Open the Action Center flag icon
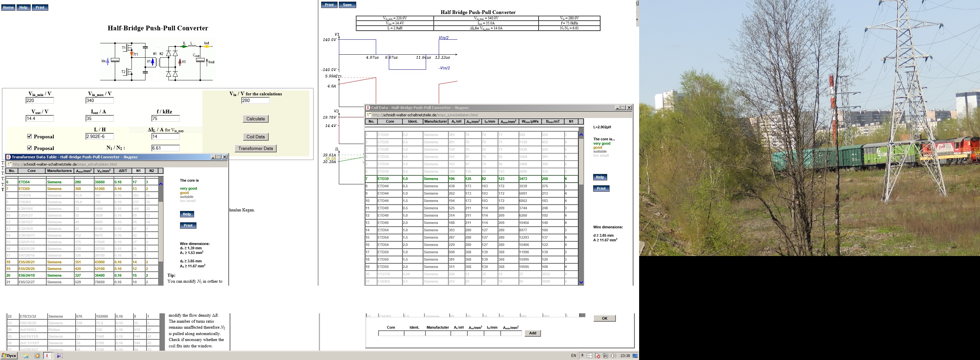Screen dimensions: 980x360 [x=598, y=356]
